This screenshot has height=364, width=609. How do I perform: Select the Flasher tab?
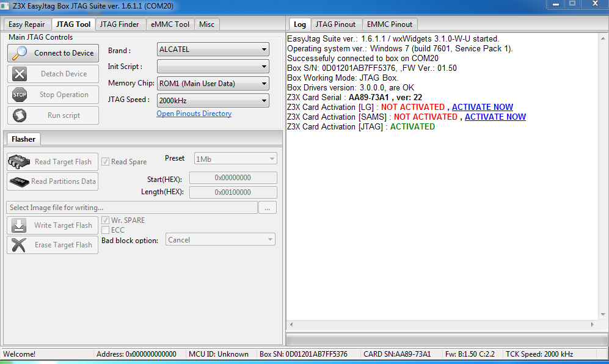tap(23, 139)
